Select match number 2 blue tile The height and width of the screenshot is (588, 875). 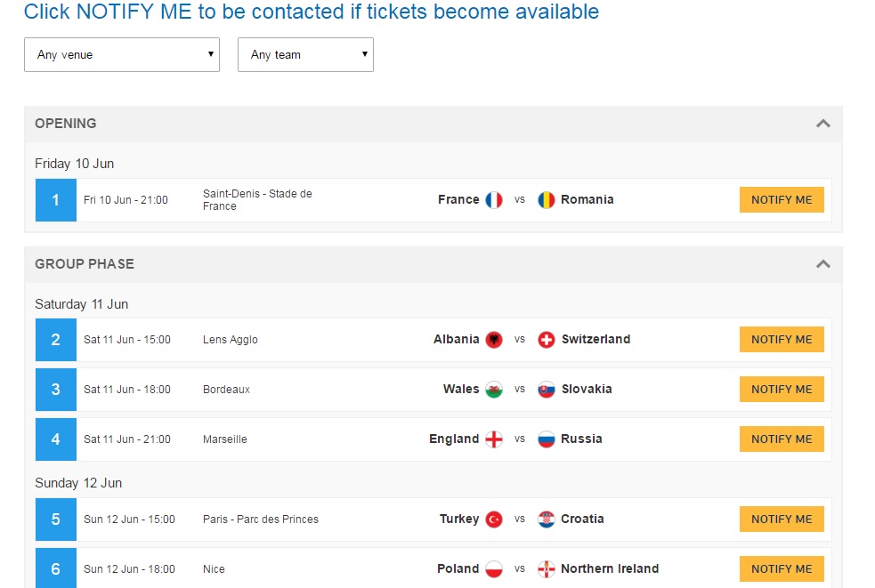pos(56,340)
